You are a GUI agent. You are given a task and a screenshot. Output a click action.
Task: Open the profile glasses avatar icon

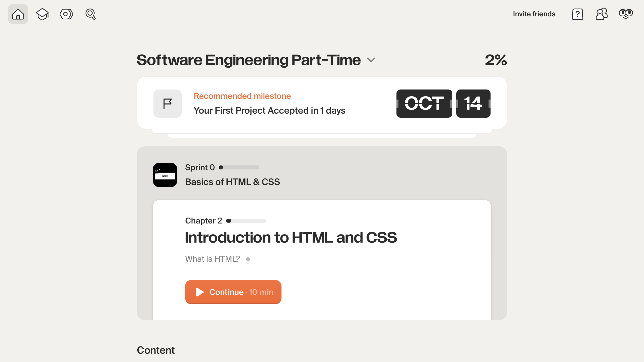coord(626,14)
